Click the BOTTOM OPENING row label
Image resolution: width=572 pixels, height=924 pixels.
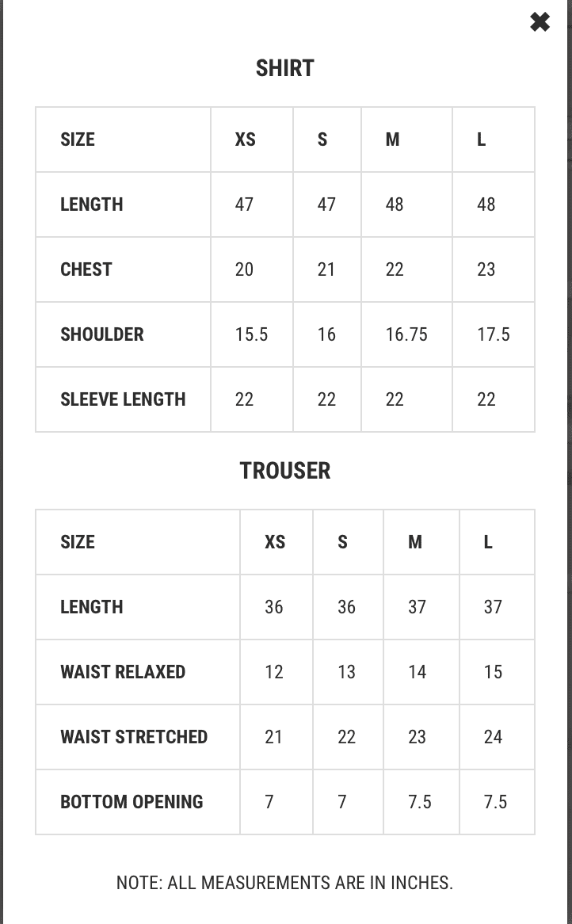click(132, 801)
